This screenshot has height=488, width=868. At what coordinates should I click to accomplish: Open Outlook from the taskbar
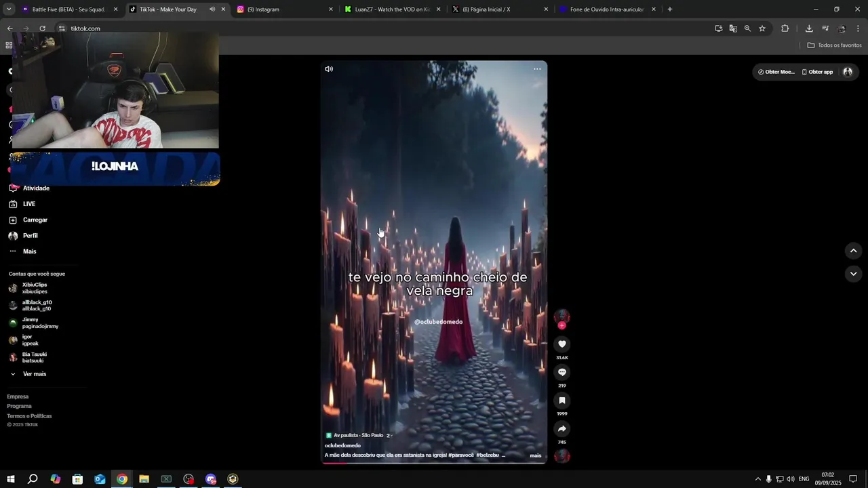point(100,479)
